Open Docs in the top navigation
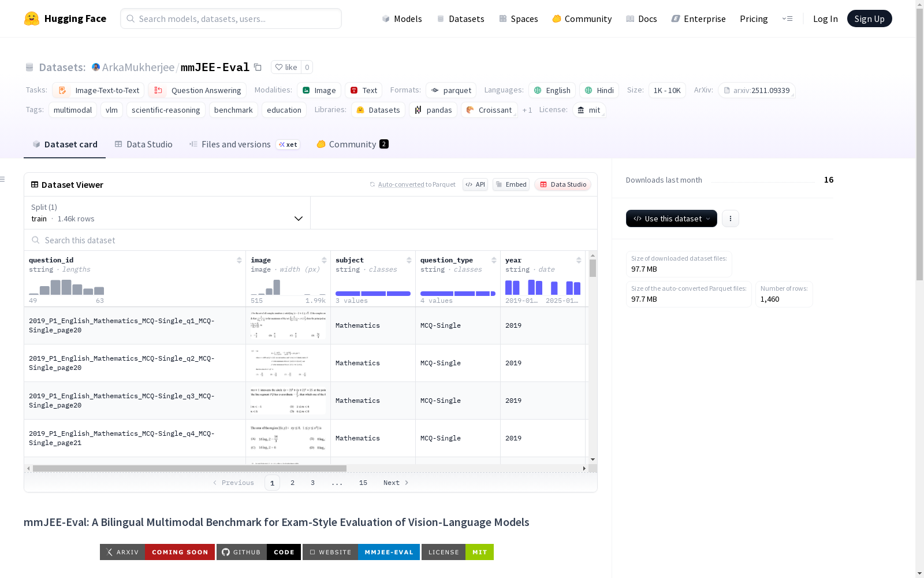The height and width of the screenshot is (578, 924). pyautogui.click(x=642, y=18)
